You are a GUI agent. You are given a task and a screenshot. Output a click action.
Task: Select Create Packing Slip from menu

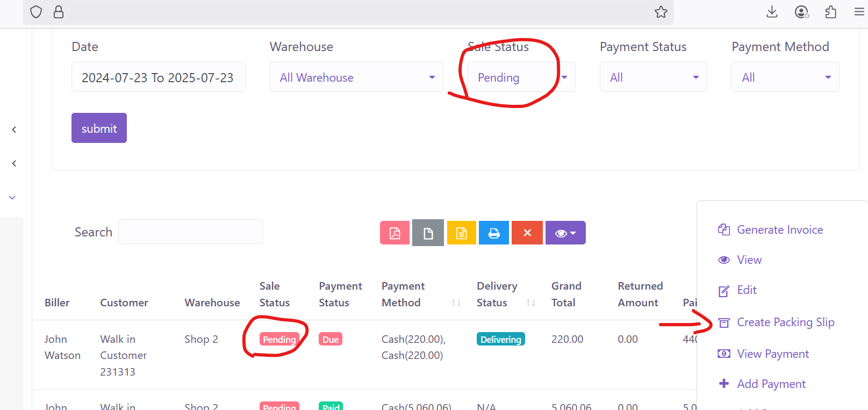pyautogui.click(x=785, y=322)
